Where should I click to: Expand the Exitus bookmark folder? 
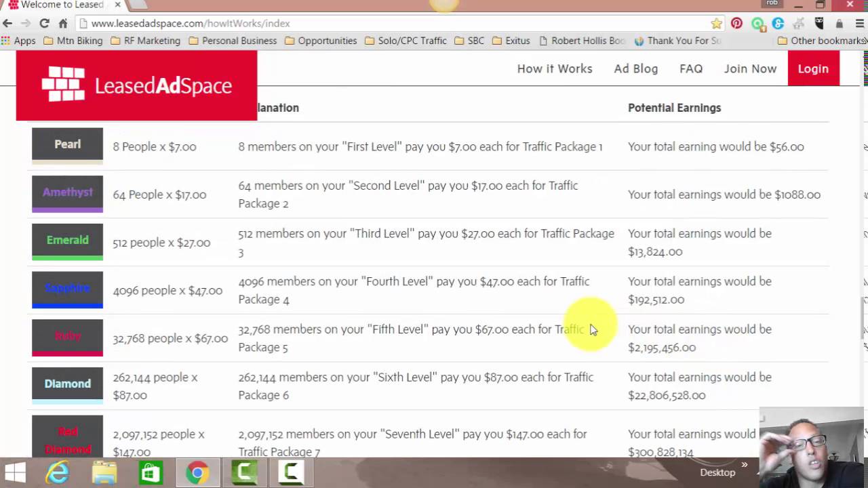511,41
